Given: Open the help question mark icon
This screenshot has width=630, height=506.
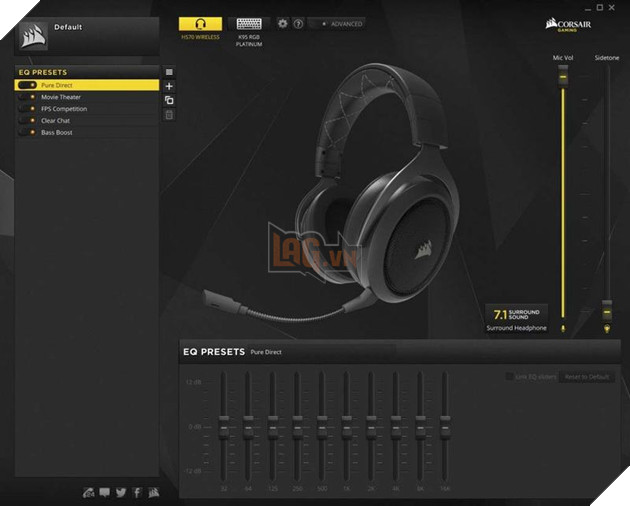Looking at the screenshot, I should [298, 24].
